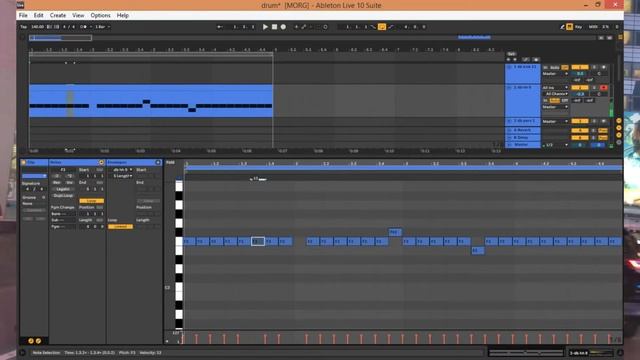
Task: Open the View menu
Action: tap(78, 16)
